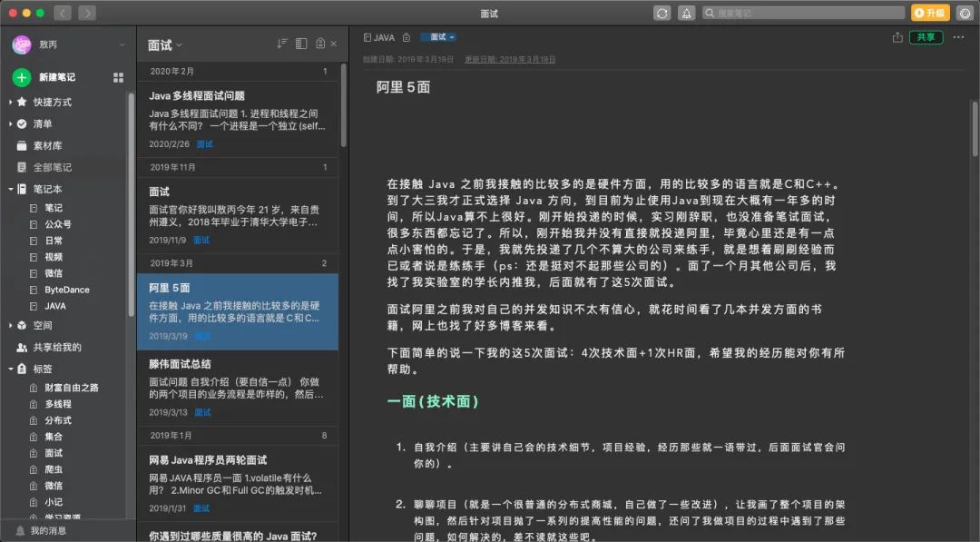Open the 面试 note dated 2019/11/9

pyautogui.click(x=238, y=214)
